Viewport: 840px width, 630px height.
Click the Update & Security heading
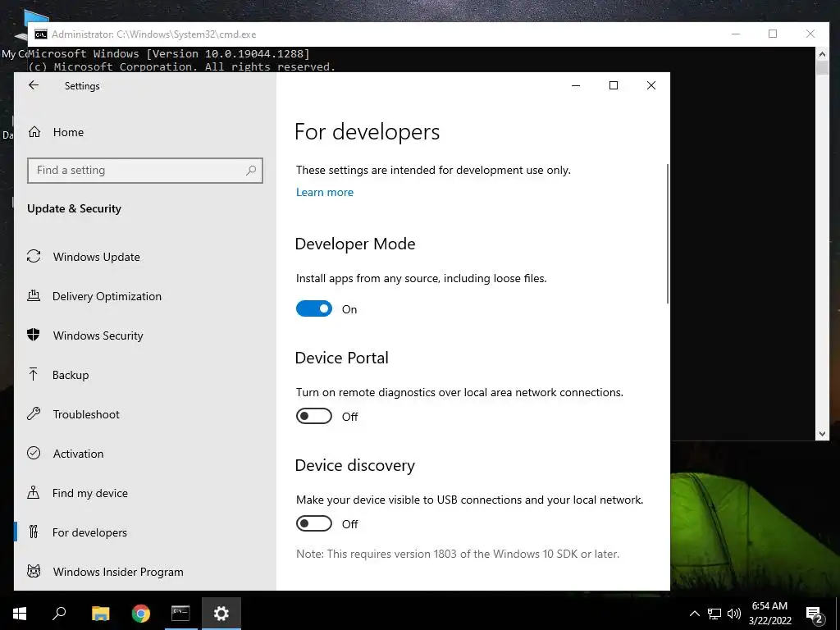74,208
